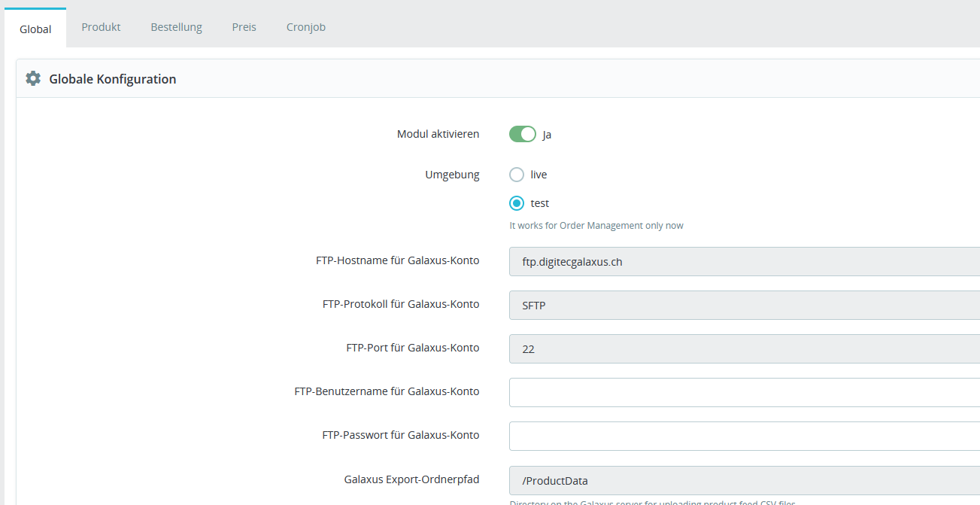Click the 'It works for Order Management only now' hint
Screen dimensions: 980x505
pyautogui.click(x=596, y=226)
